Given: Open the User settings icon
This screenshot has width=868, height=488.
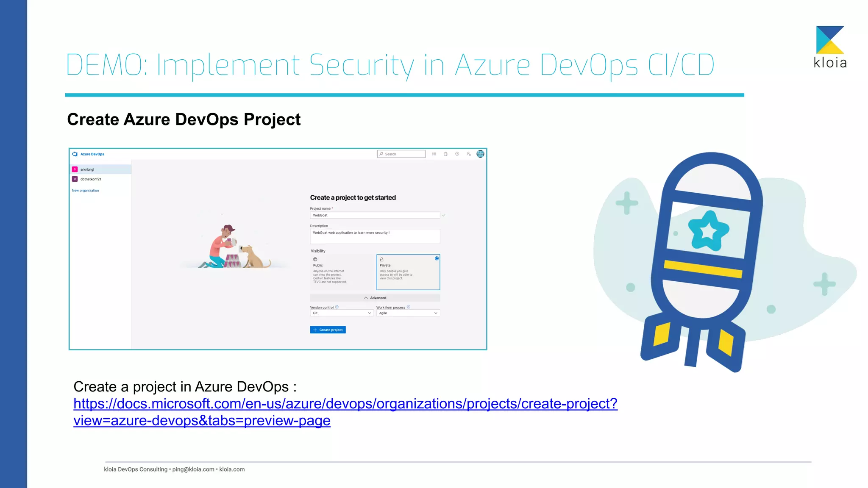Looking at the screenshot, I should click(x=469, y=154).
